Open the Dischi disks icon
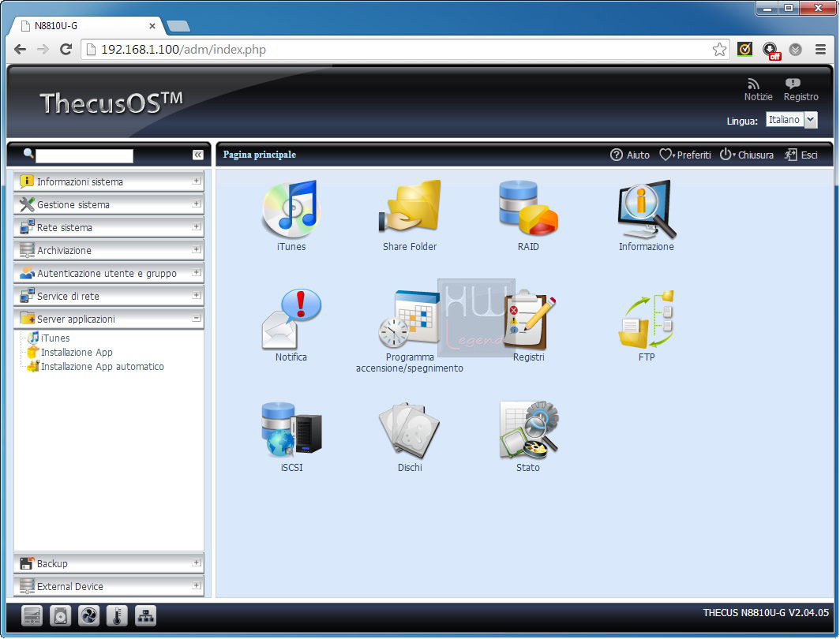 [x=409, y=430]
